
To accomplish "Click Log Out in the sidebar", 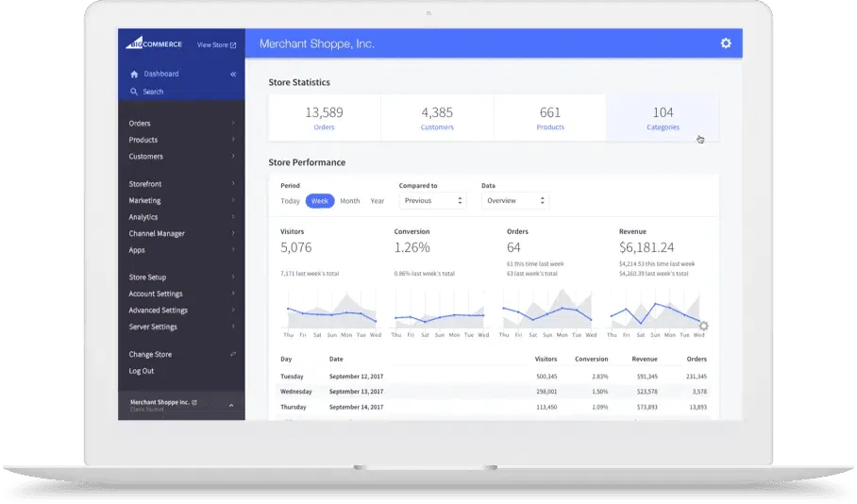I will coord(142,371).
